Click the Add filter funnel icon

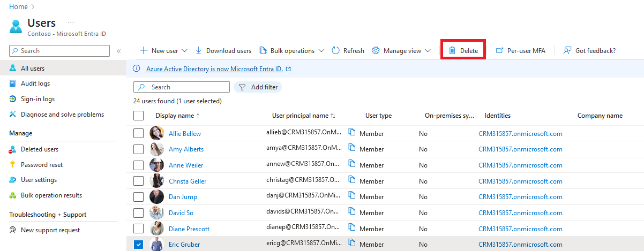(x=242, y=87)
